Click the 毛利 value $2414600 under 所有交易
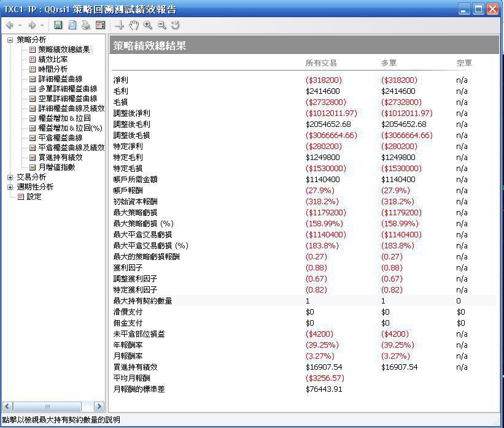504x428 pixels. coord(323,91)
